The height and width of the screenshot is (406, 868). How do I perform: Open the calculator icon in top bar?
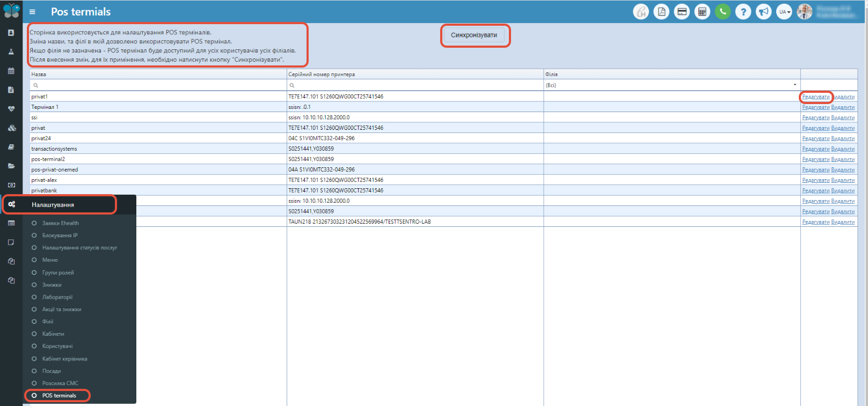tap(702, 12)
